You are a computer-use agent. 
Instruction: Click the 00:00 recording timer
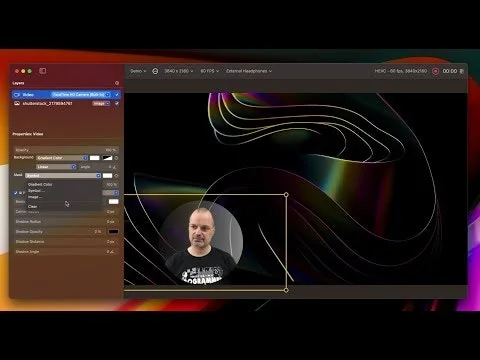click(x=450, y=71)
